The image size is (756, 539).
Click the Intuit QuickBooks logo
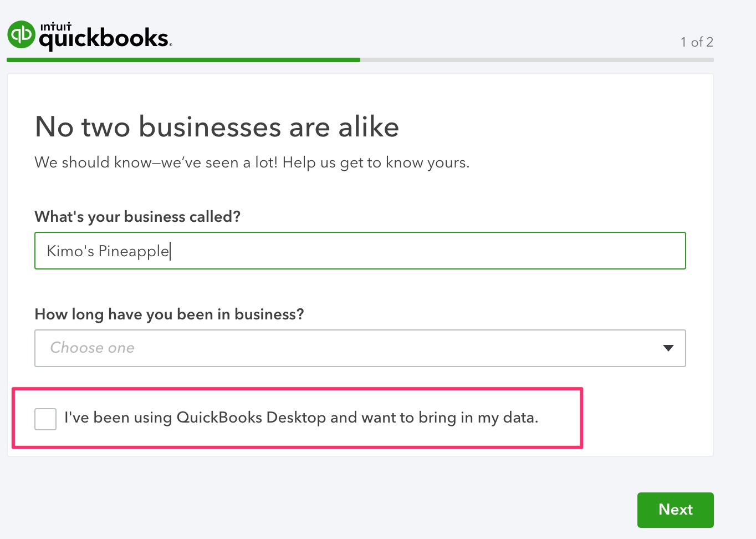(89, 35)
